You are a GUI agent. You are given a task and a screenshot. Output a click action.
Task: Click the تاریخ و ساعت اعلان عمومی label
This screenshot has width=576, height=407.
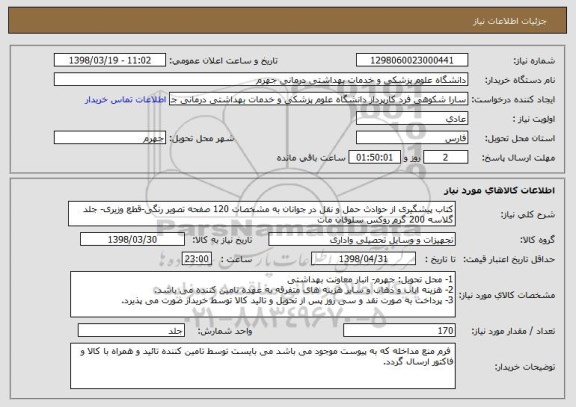pos(223,61)
